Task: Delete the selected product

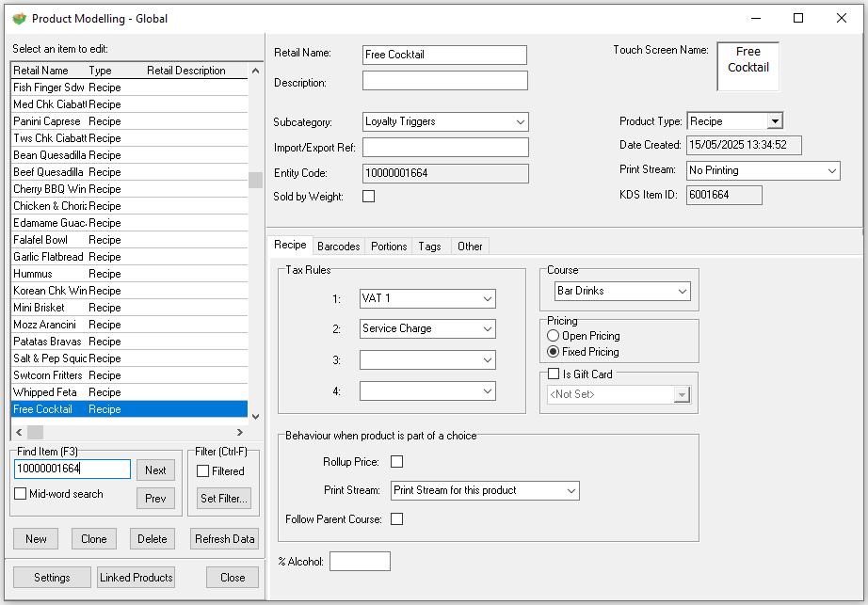Action: pos(153,538)
